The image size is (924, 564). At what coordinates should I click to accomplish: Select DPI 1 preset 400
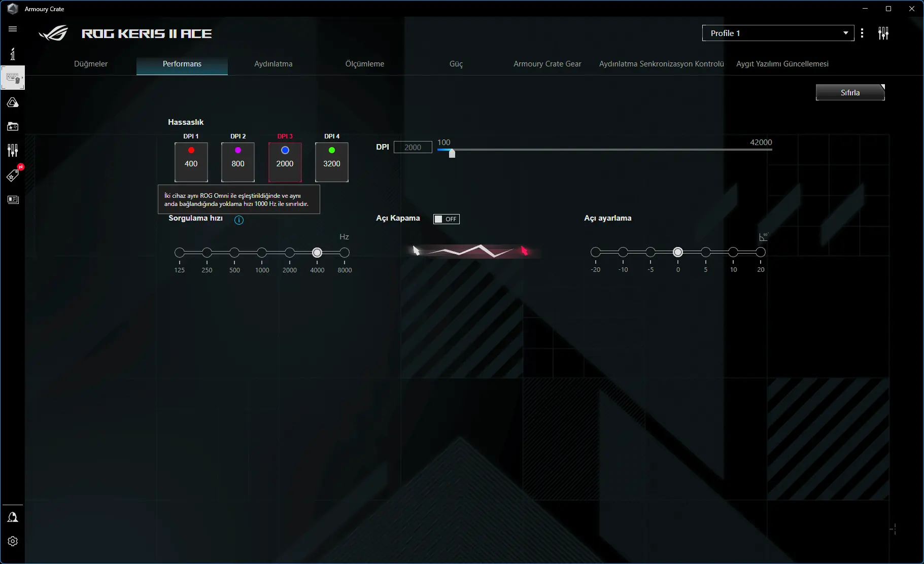191,162
